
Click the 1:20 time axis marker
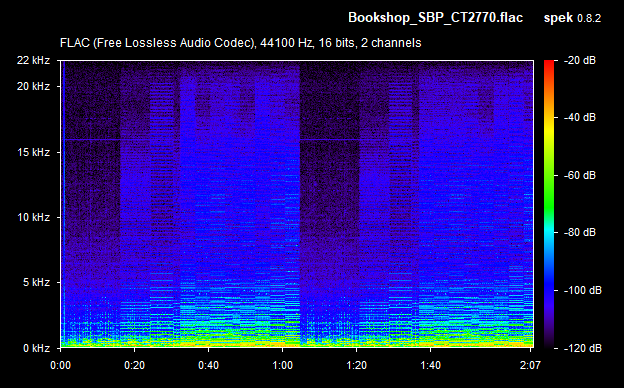pos(357,365)
